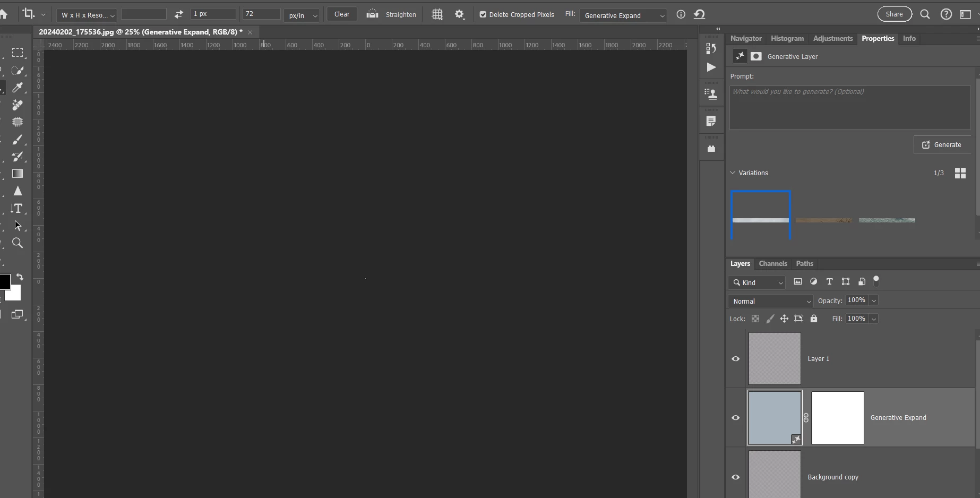Open crop overlay grid options
This screenshot has height=498, width=980.
(x=437, y=14)
